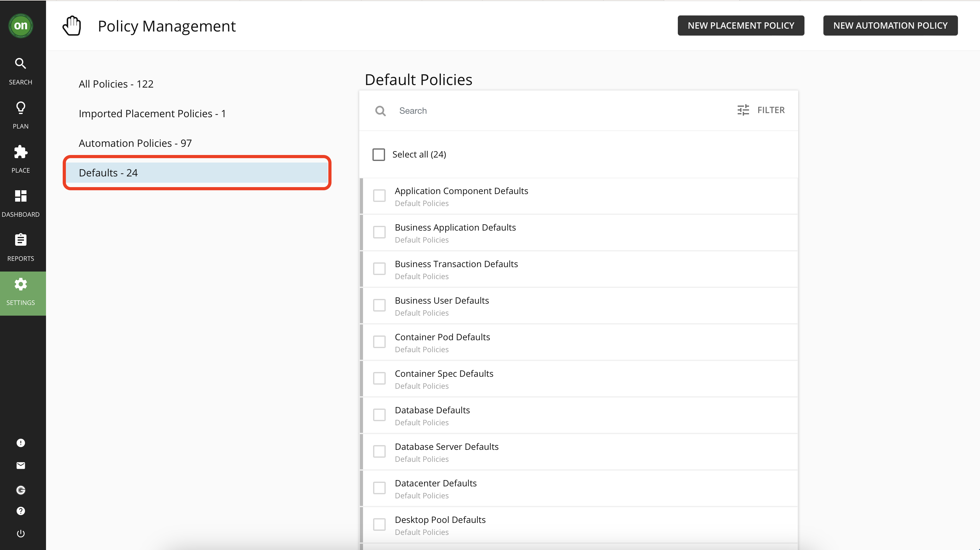The image size is (980, 550).
Task: Open the Settings gear icon
Action: [x=20, y=284]
